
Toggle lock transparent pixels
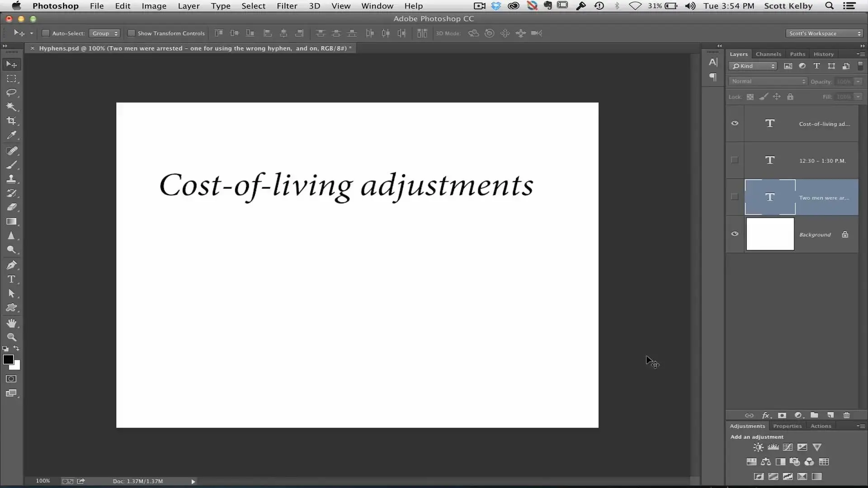tap(750, 97)
